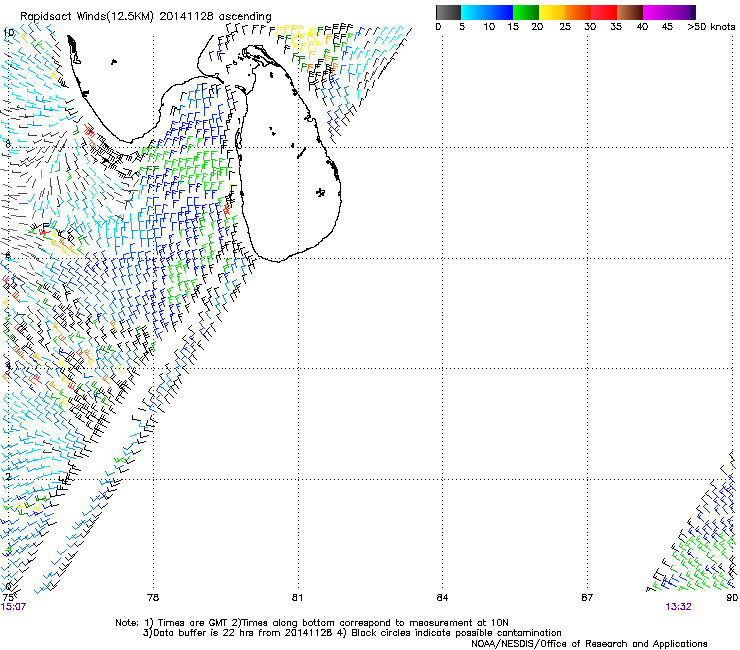Viewport: 740px width, 650px height.
Task: Click the longitude label 87
Action: (587, 598)
